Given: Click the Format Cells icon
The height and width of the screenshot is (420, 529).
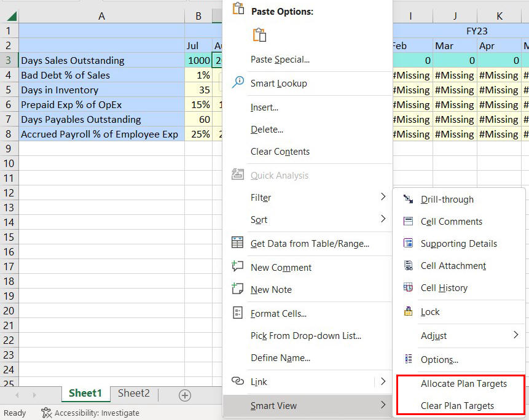Looking at the screenshot, I should click(237, 313).
